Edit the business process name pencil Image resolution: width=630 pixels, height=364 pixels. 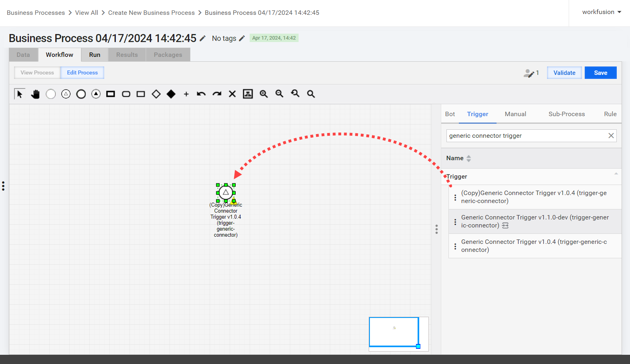tap(203, 38)
